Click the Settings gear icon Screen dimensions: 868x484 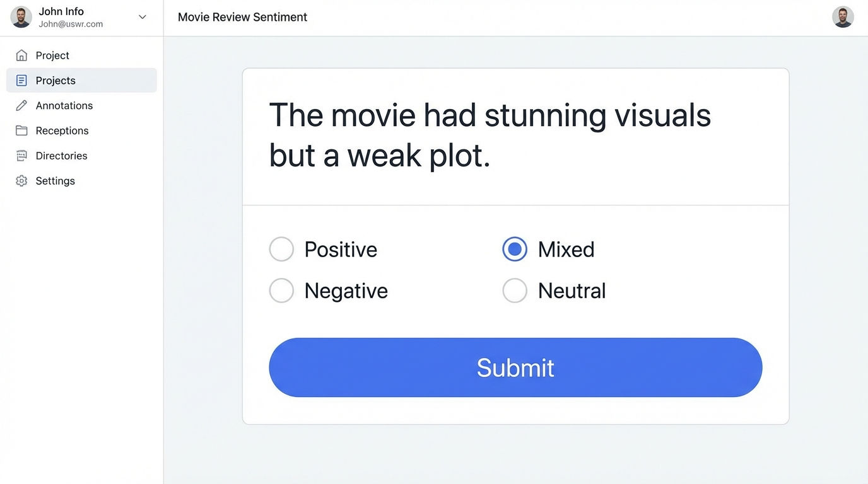click(x=21, y=181)
